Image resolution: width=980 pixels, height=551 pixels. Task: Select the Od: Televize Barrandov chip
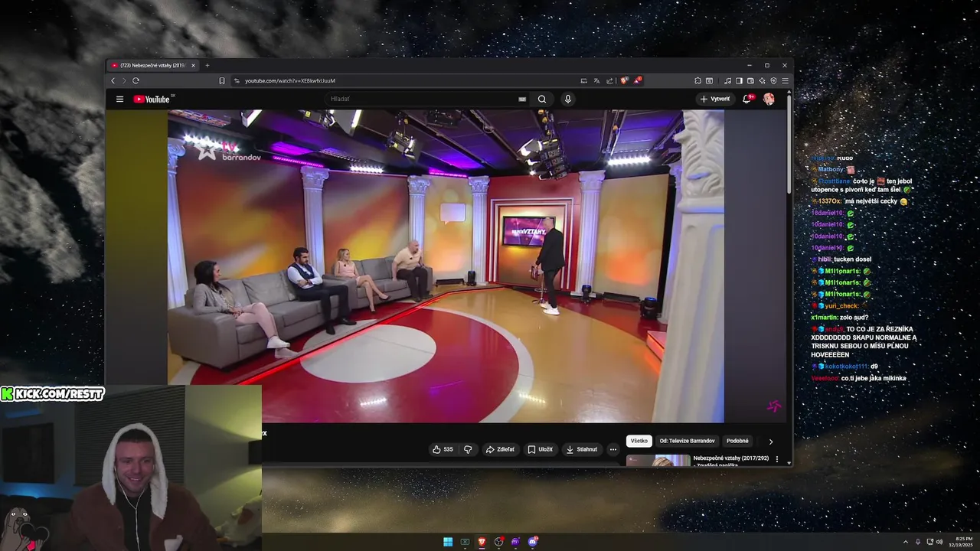(687, 441)
